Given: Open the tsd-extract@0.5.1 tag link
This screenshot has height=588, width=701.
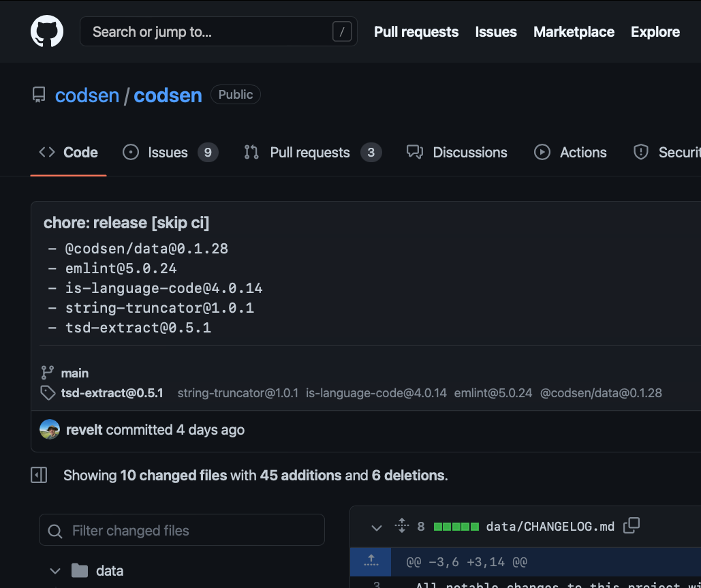Looking at the screenshot, I should [112, 393].
